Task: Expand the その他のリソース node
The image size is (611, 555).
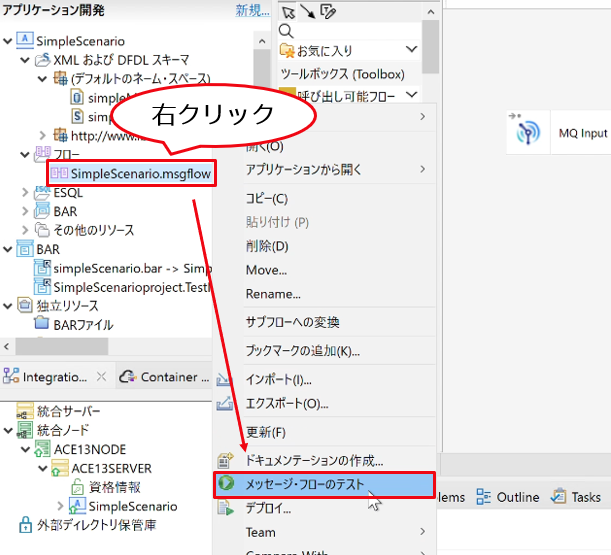Action: point(25,230)
